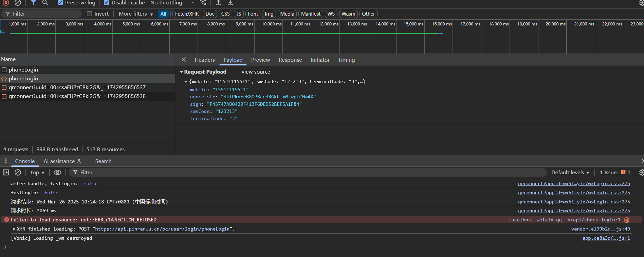
Task: Click the export HAR download icon
Action: [x=230, y=3]
